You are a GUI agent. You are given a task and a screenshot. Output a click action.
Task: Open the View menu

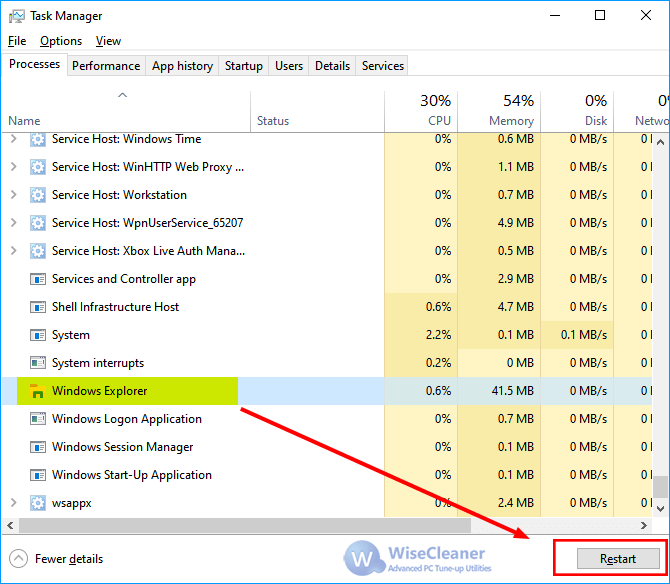108,41
